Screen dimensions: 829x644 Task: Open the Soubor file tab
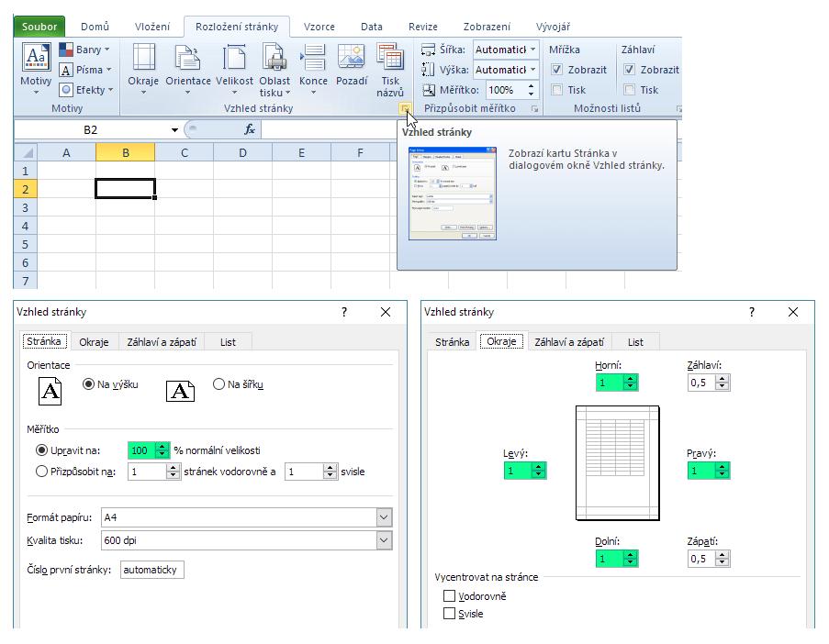(x=39, y=27)
